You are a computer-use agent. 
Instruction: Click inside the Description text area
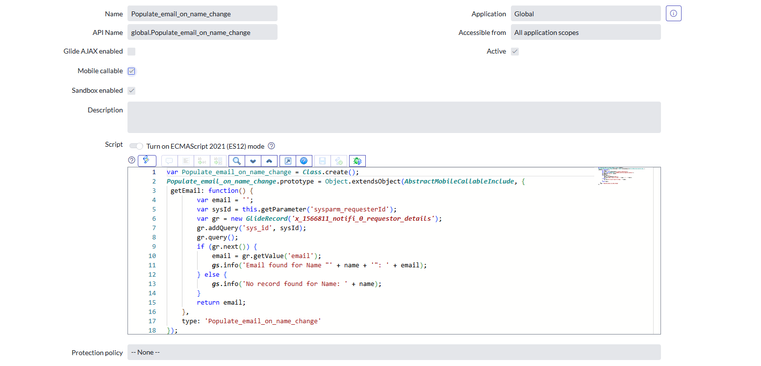point(394,117)
